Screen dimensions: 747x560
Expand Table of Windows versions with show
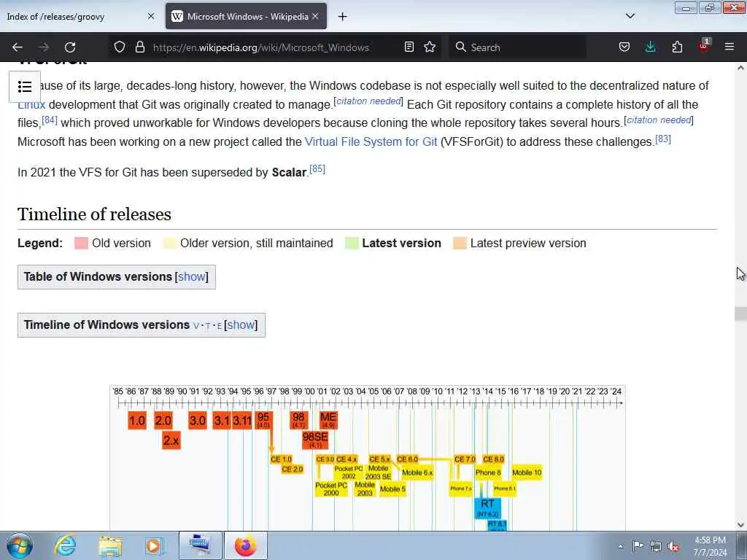(x=192, y=276)
